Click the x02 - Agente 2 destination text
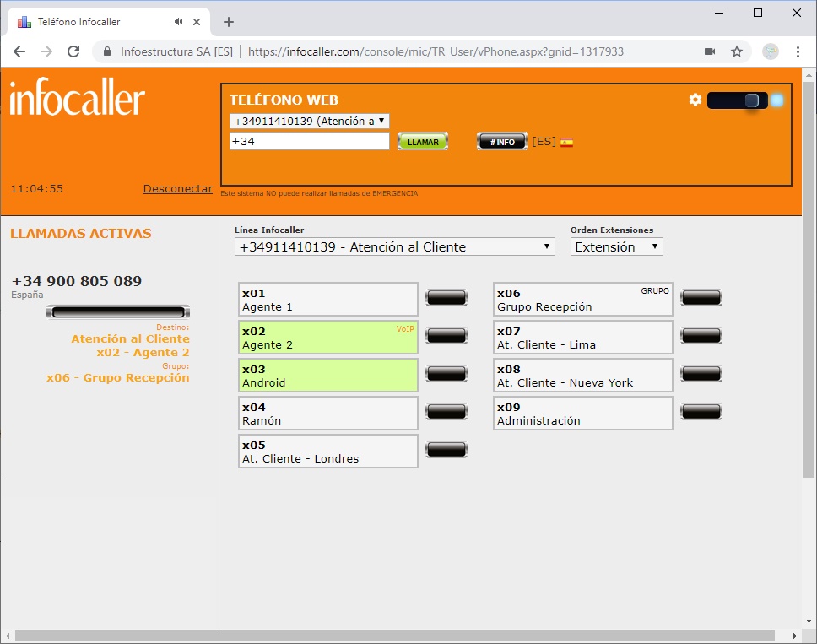The width and height of the screenshot is (817, 644). click(x=143, y=353)
